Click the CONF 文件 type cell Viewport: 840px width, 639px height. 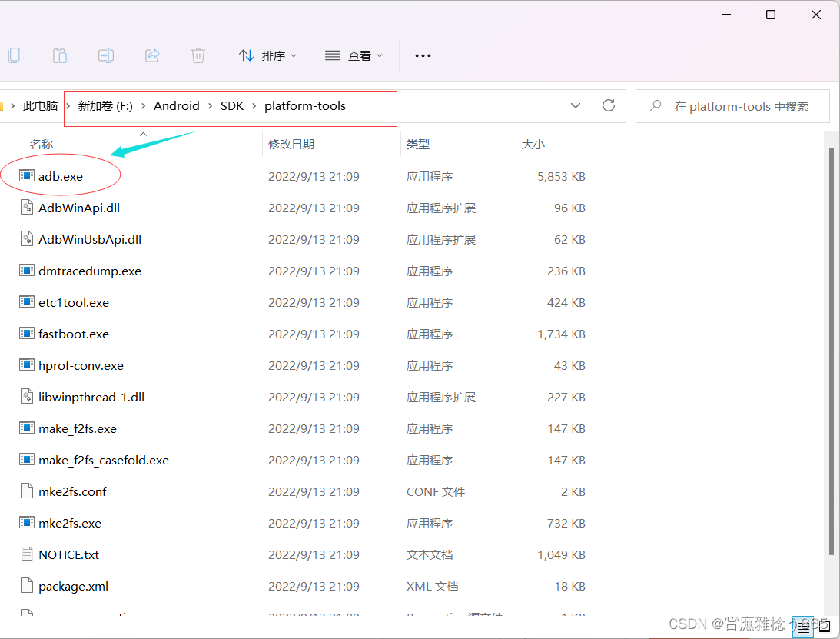click(436, 491)
